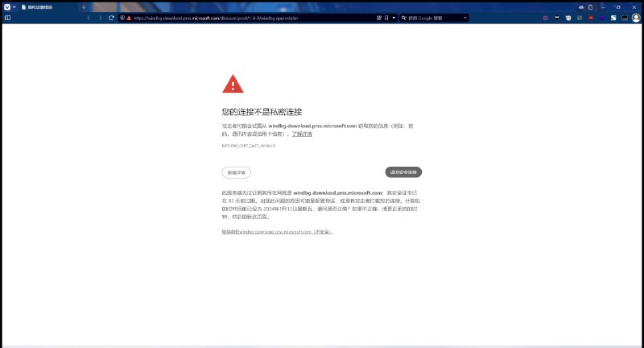The image size is (644, 348).
Task: Open the black-and-white extension icon
Action: [557, 18]
